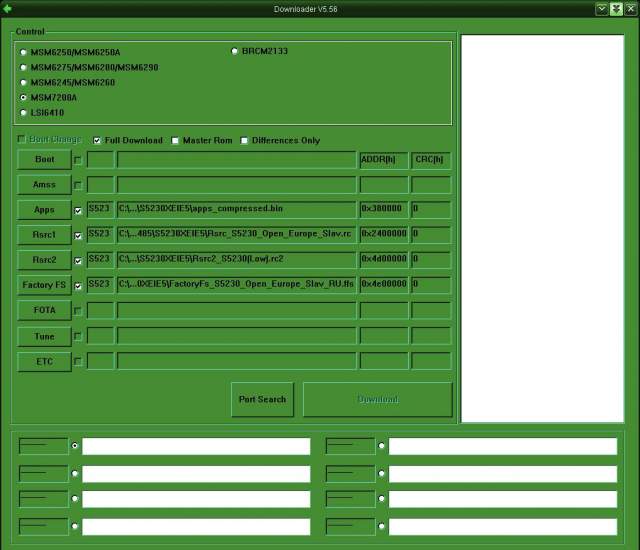Toggle the Differences Only checkbox
Screen dimensions: 640x550
point(244,141)
